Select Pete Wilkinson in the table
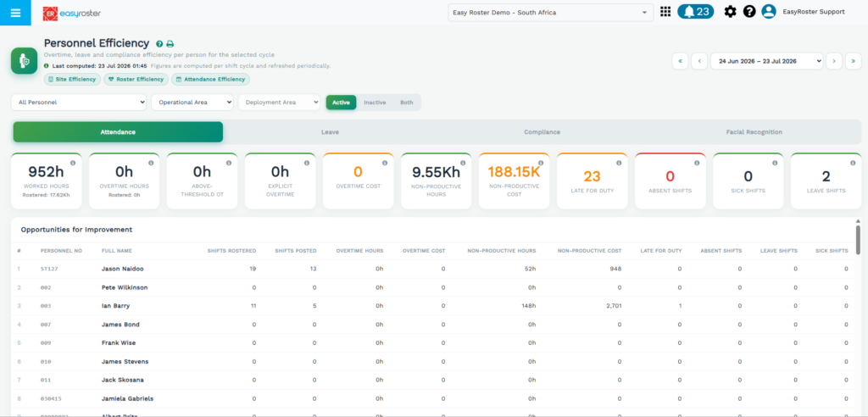 click(x=125, y=287)
